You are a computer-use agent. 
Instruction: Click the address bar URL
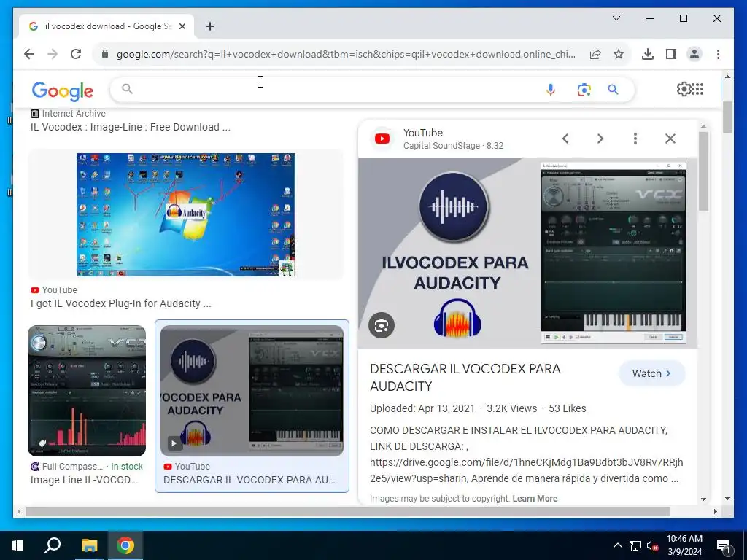(346, 54)
